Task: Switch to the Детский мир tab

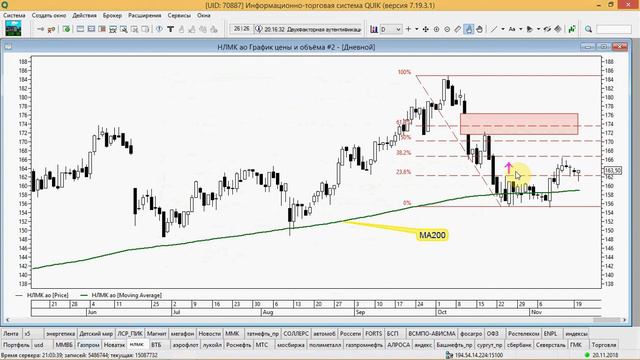Action: [x=96, y=334]
